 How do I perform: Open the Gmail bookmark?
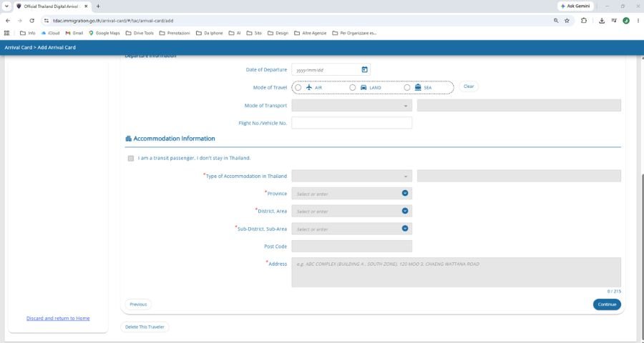click(74, 33)
